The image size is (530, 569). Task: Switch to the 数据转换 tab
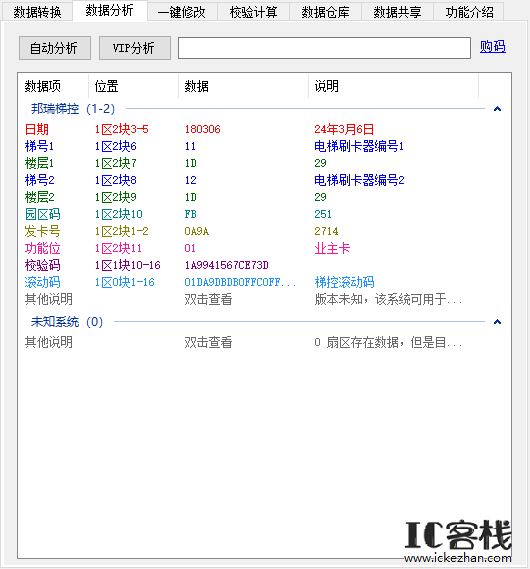37,12
